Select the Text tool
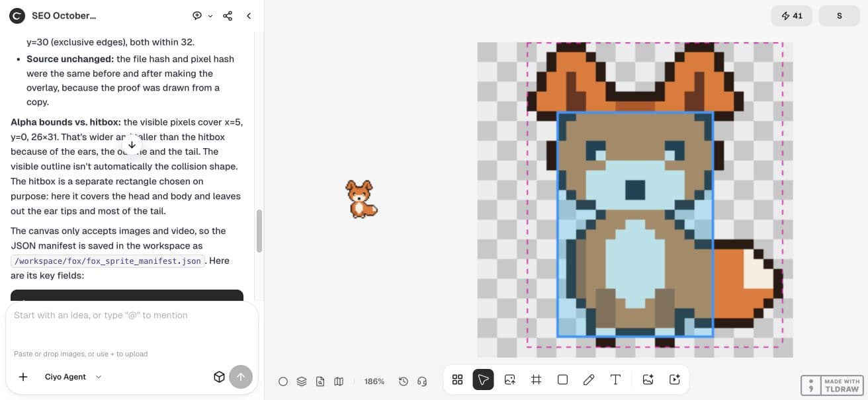The width and height of the screenshot is (868, 400). (615, 380)
